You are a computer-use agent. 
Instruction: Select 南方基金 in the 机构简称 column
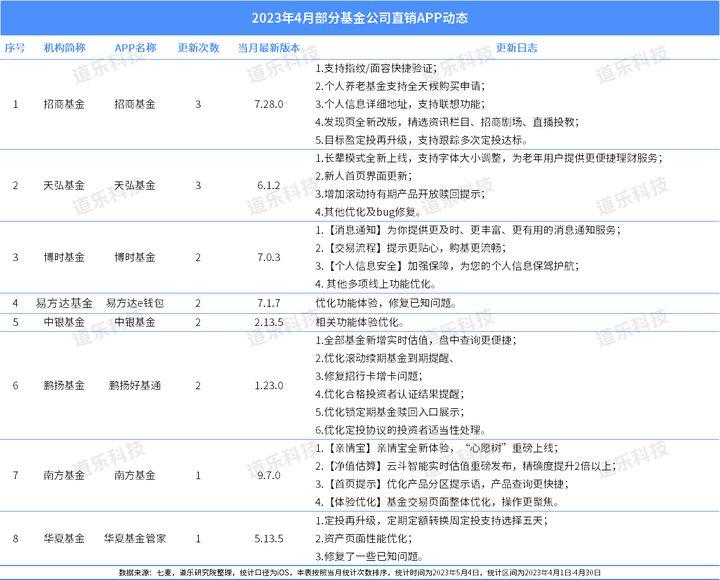(64, 475)
